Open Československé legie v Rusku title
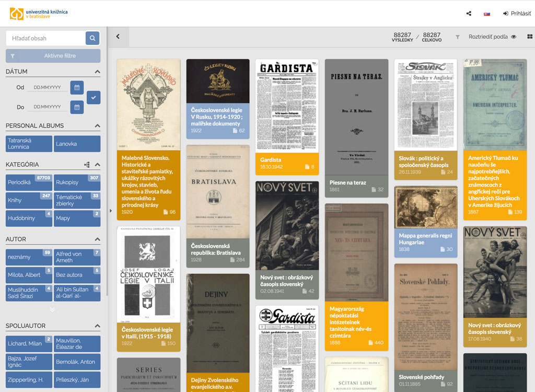The width and height of the screenshot is (535, 392). (x=217, y=117)
